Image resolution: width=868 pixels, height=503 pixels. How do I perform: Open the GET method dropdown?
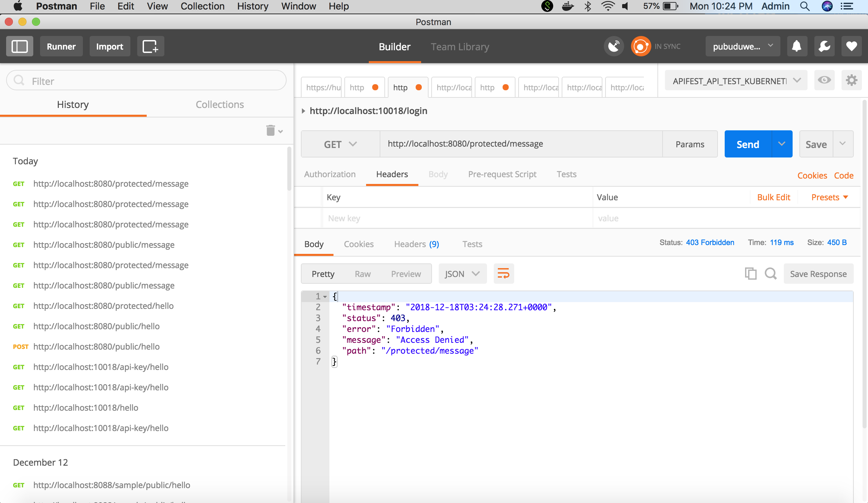point(340,144)
